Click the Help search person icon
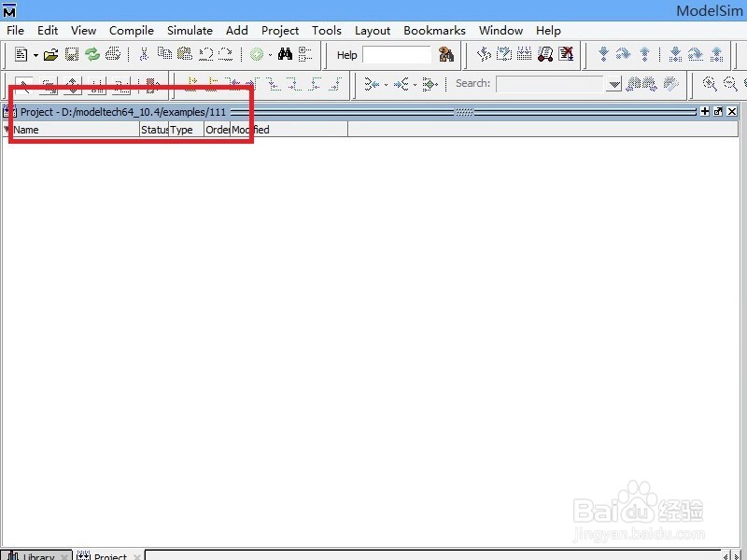 446,54
